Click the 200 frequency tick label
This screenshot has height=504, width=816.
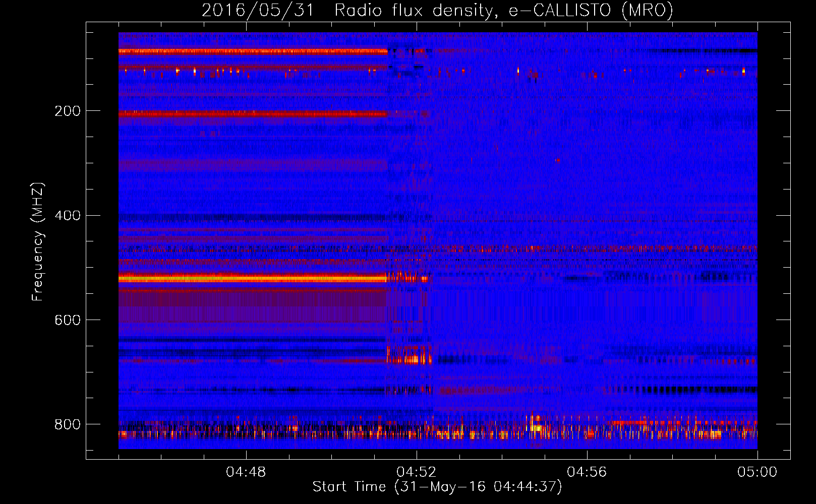point(68,111)
